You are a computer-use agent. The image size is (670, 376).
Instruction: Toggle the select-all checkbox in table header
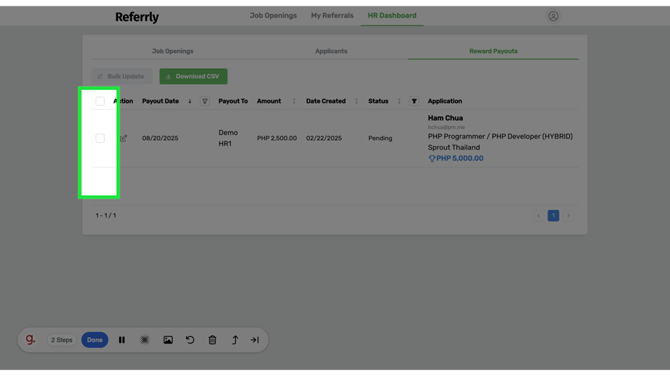point(100,101)
